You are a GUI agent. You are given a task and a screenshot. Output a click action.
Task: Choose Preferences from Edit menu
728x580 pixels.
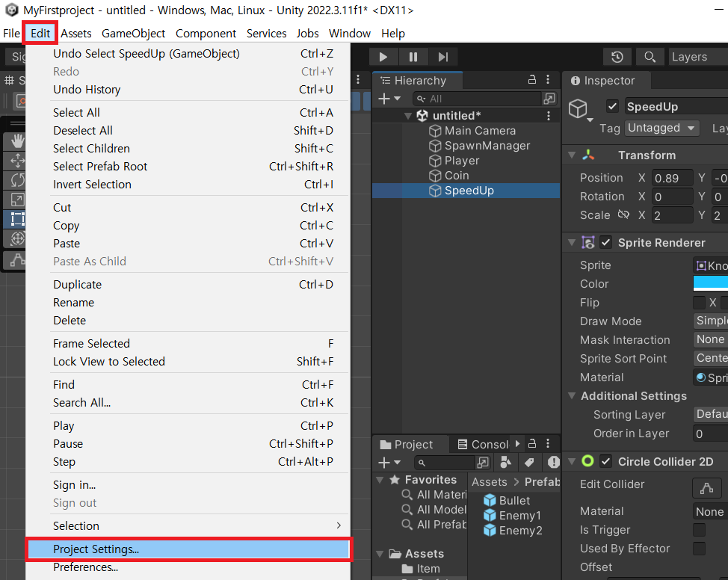188,567
